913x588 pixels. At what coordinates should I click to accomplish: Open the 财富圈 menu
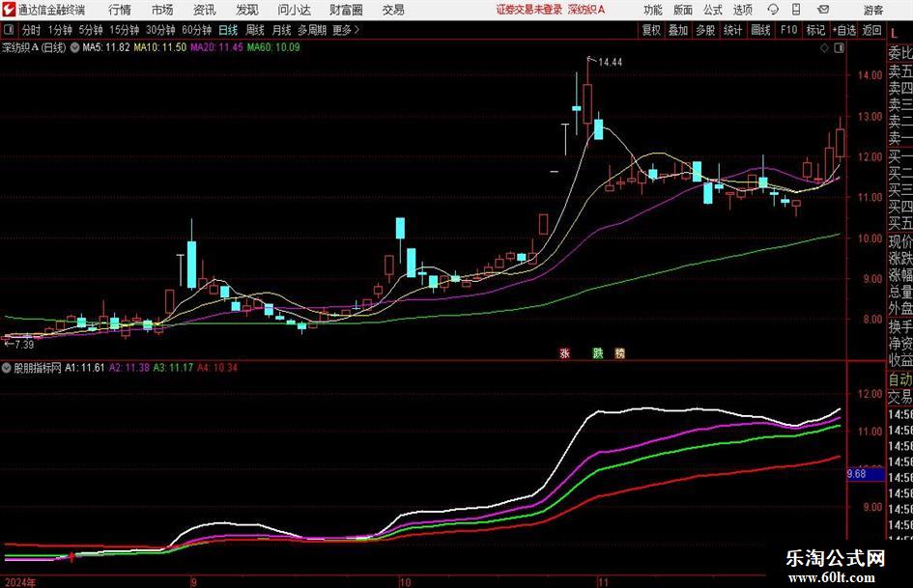click(x=346, y=10)
